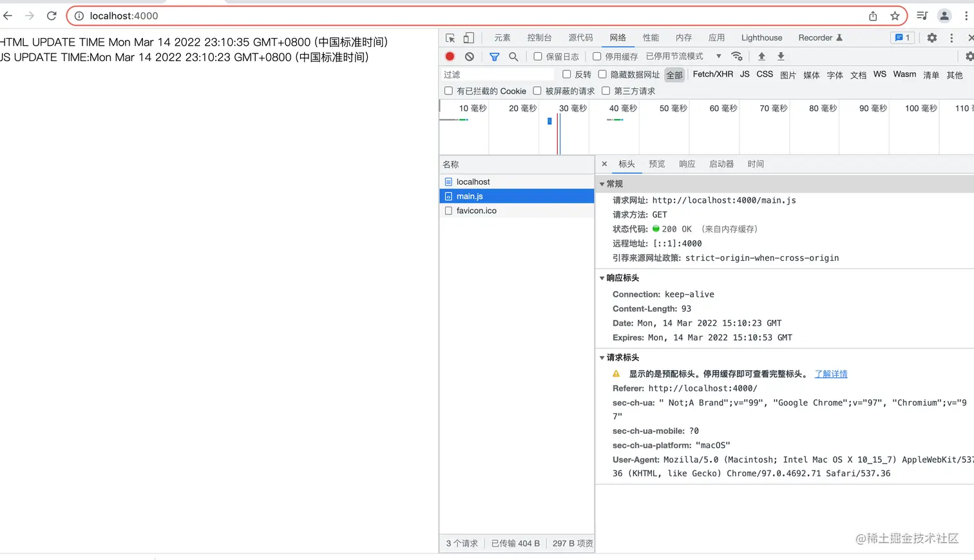Click the 了解详情 link
Viewport: 974px width, 560px height.
(x=830, y=373)
